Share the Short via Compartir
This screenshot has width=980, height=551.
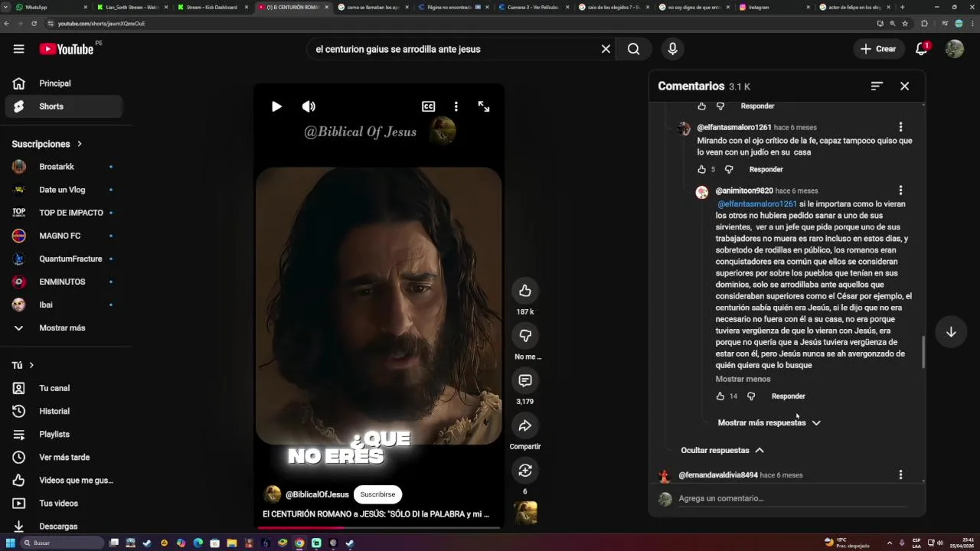point(525,425)
